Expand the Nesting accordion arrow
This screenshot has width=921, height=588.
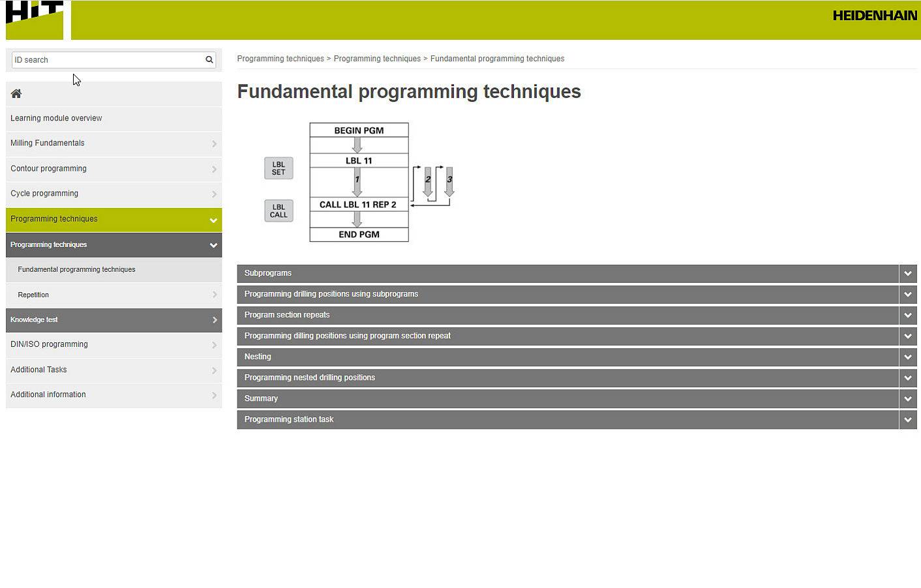[x=907, y=357]
